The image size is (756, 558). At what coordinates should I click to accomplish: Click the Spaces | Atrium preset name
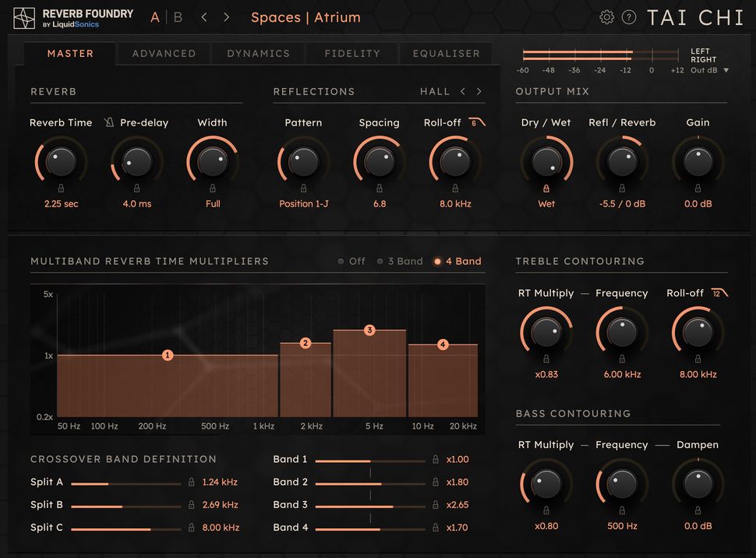[x=305, y=17]
